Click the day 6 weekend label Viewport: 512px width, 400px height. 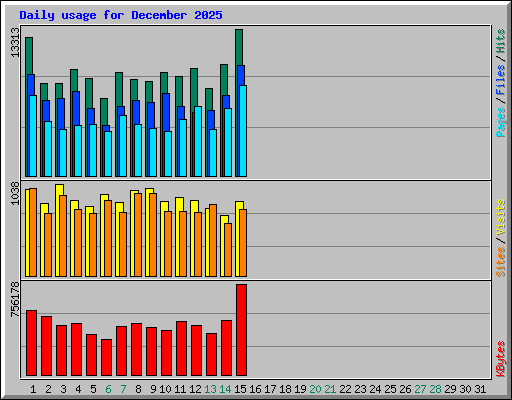click(108, 389)
